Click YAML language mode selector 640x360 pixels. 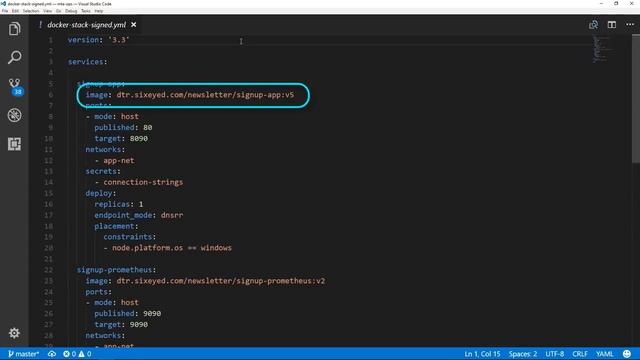tap(604, 354)
